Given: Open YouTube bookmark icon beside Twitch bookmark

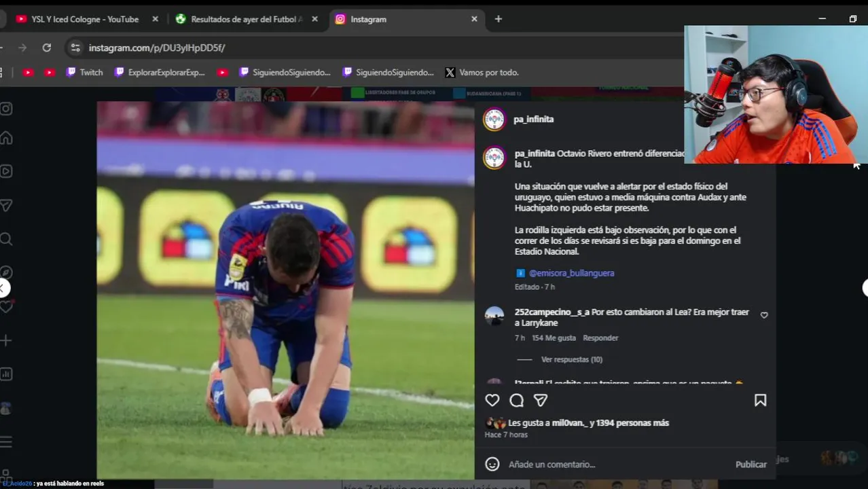Looking at the screenshot, I should pos(49,72).
